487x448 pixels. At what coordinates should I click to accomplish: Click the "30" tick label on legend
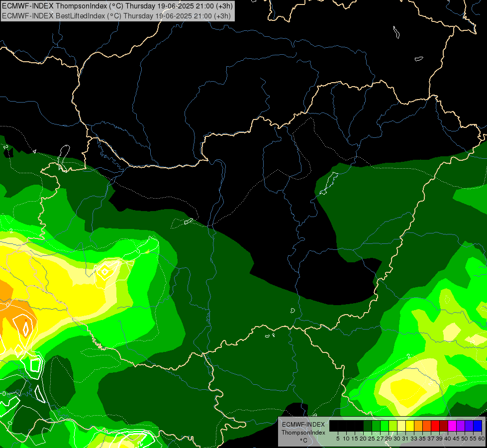pyautogui.click(x=397, y=439)
